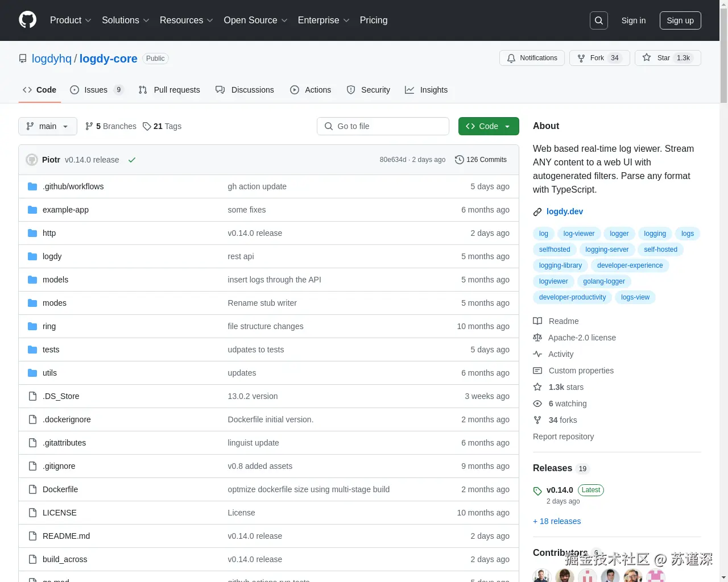The height and width of the screenshot is (582, 728).
Task: Expand the Open Source menu
Action: click(256, 20)
